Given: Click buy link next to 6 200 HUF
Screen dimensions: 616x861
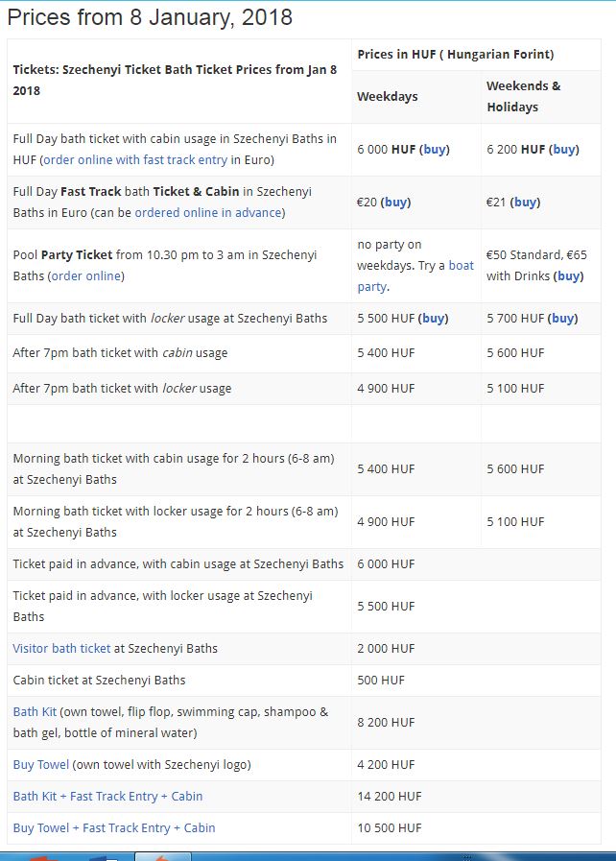Looking at the screenshot, I should (564, 150).
